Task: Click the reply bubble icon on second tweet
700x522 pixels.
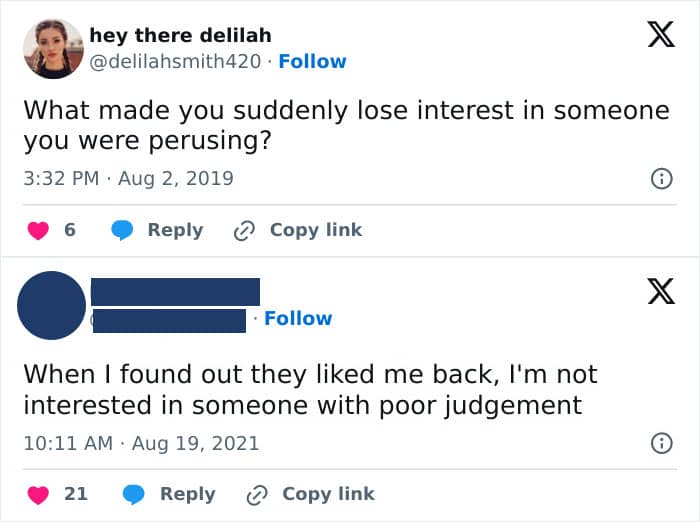Action: tap(134, 495)
